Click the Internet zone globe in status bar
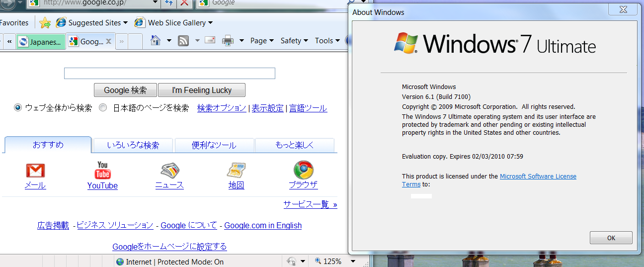 pos(120,262)
